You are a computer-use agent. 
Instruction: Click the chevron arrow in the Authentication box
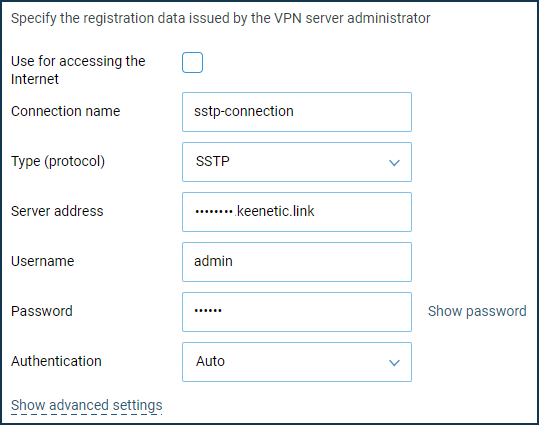tap(394, 362)
